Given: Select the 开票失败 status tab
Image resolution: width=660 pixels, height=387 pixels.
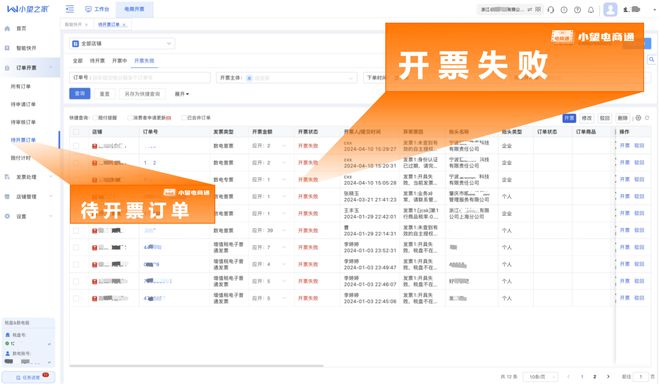Looking at the screenshot, I should coord(144,61).
